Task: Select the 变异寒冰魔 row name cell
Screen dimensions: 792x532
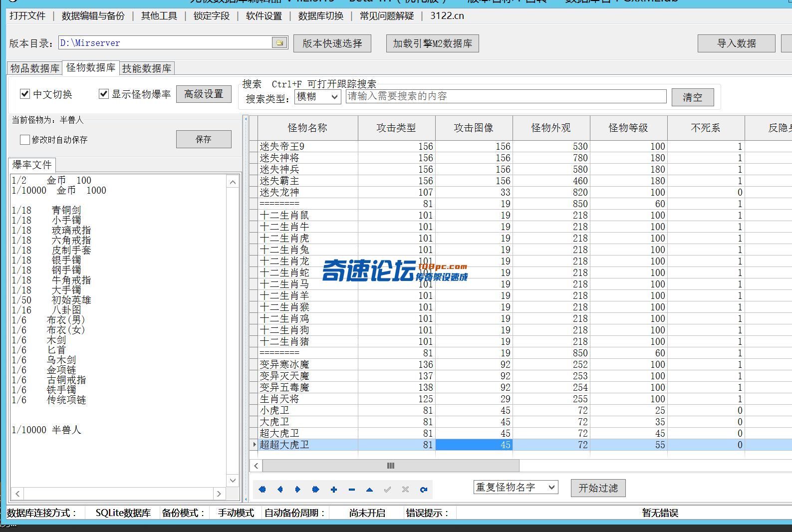Action: tap(308, 364)
